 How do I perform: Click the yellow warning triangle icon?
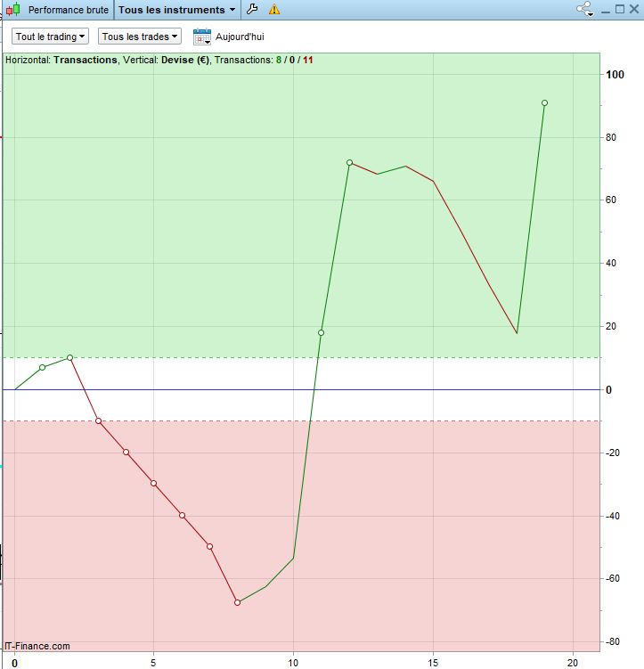tap(274, 9)
